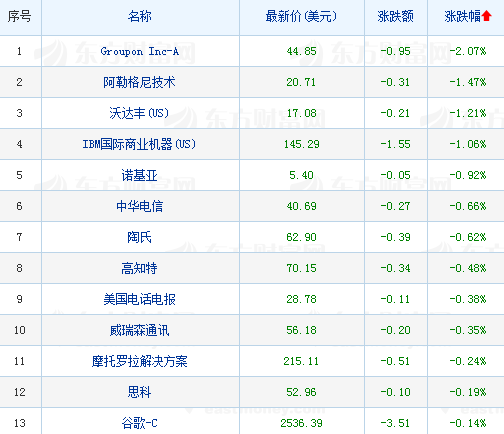Open 威瑞森通讯 stock link

pos(139,330)
